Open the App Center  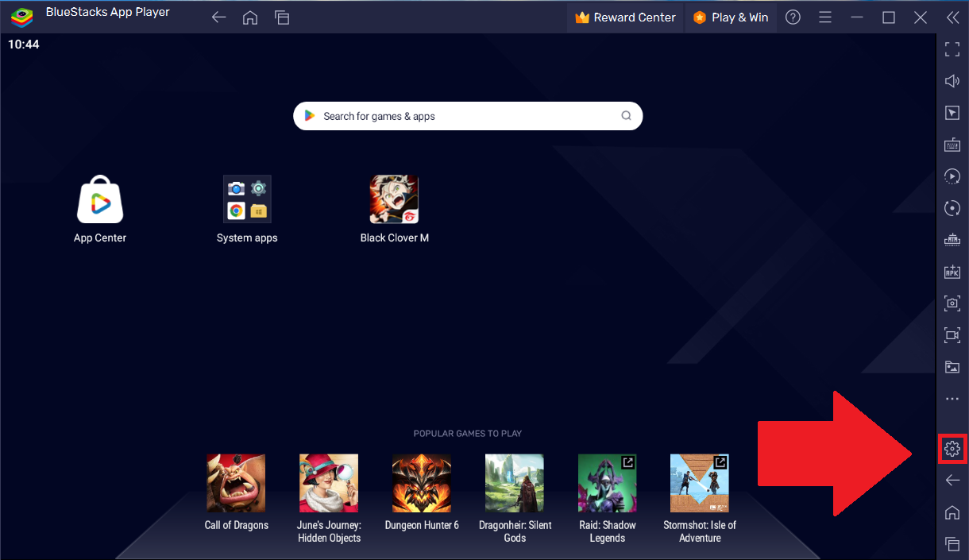pyautogui.click(x=99, y=199)
